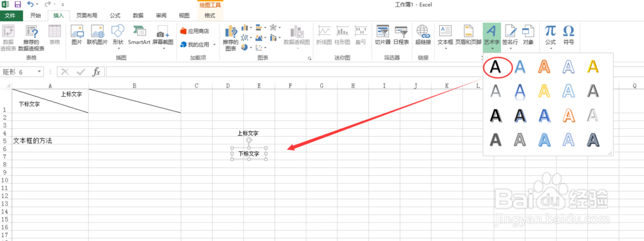The image size is (644, 241).
Task: Switch to the 视图 (View) tab
Action: point(184,15)
